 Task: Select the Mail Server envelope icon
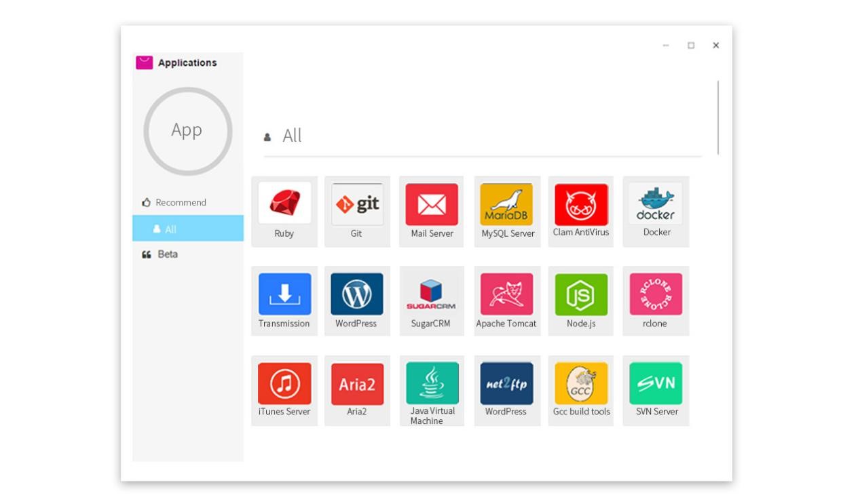[432, 204]
